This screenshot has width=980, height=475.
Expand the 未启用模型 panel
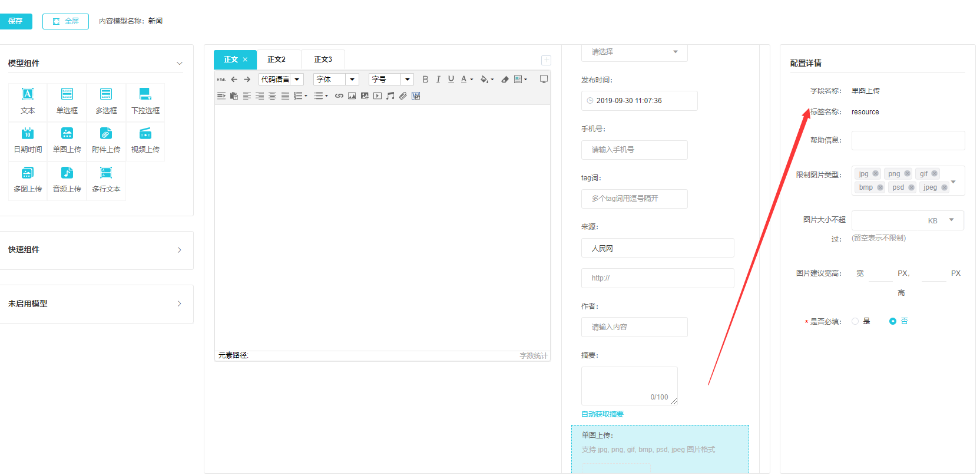(x=180, y=304)
